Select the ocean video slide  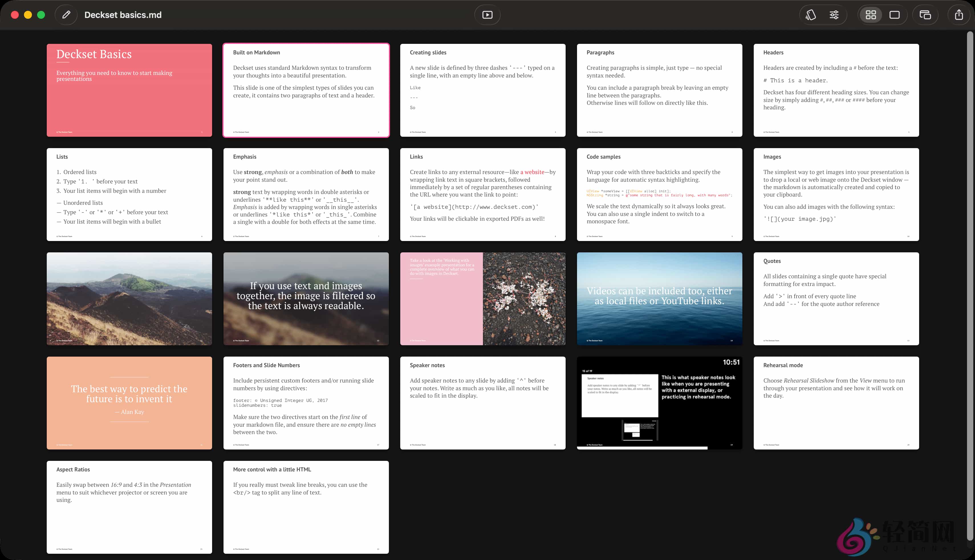click(659, 299)
